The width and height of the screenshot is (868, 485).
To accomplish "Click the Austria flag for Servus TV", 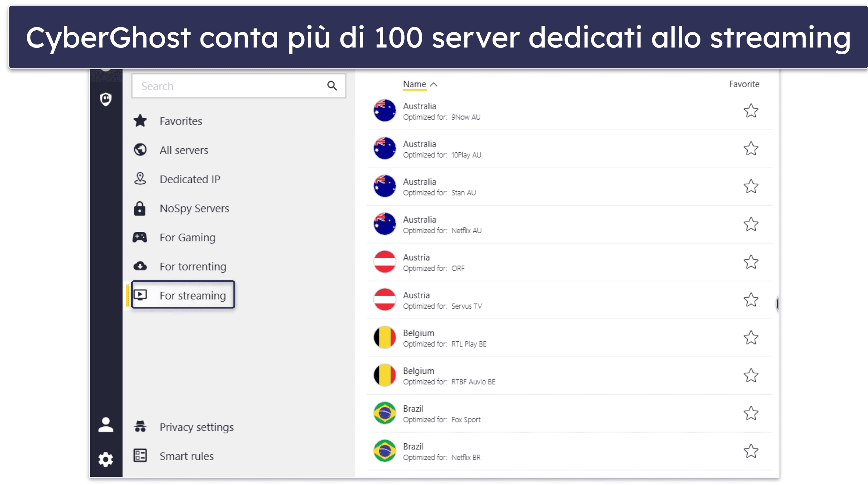I will (x=385, y=300).
